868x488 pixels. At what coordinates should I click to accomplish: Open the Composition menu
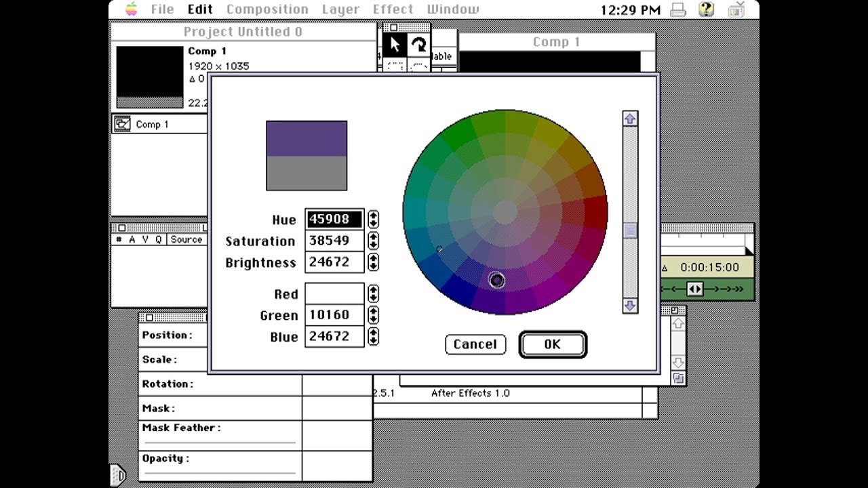coord(267,9)
